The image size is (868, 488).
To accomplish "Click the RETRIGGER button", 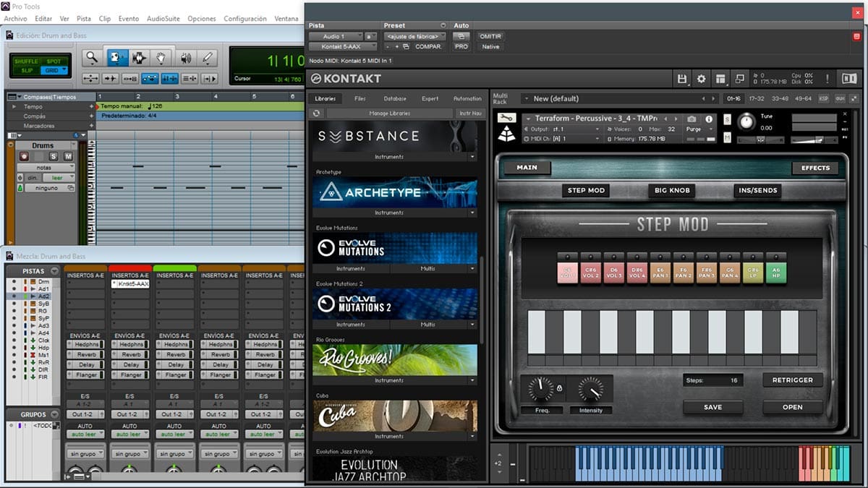I will (793, 380).
